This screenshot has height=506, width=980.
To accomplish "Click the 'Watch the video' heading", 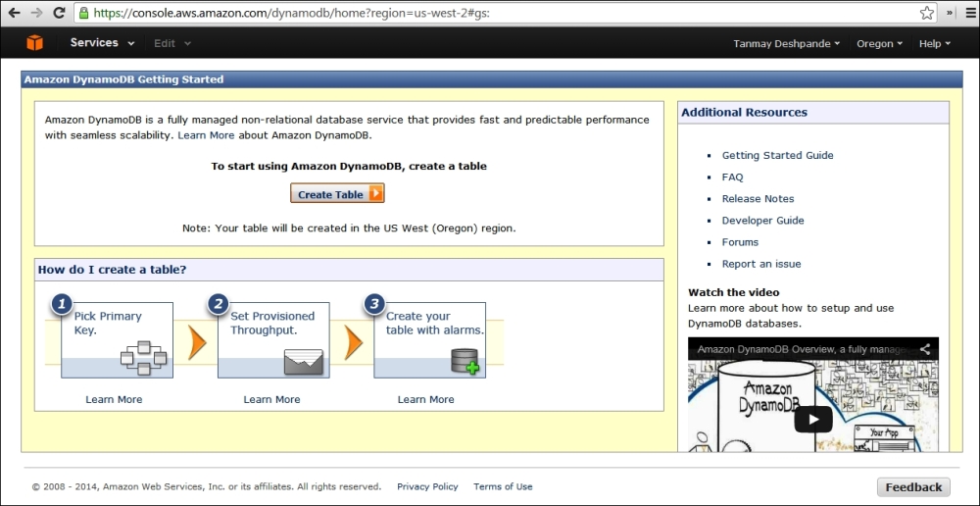I will (x=734, y=292).
